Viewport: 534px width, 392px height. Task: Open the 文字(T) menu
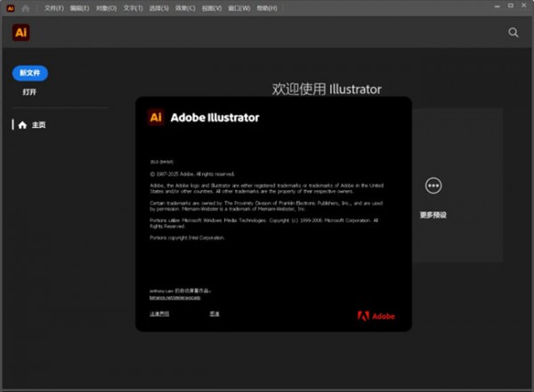133,8
